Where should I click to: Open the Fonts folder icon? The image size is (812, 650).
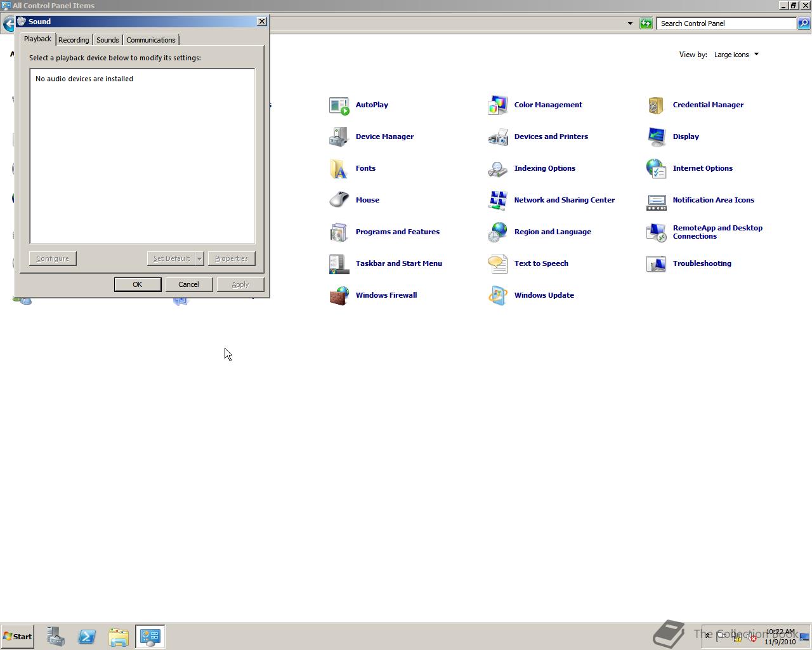click(x=339, y=169)
